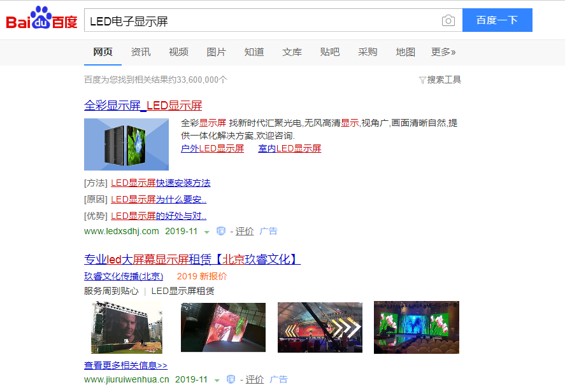Screen dimensions: 565x392
Task: Open 玖睿文化传播(北京) link
Action: 124,276
